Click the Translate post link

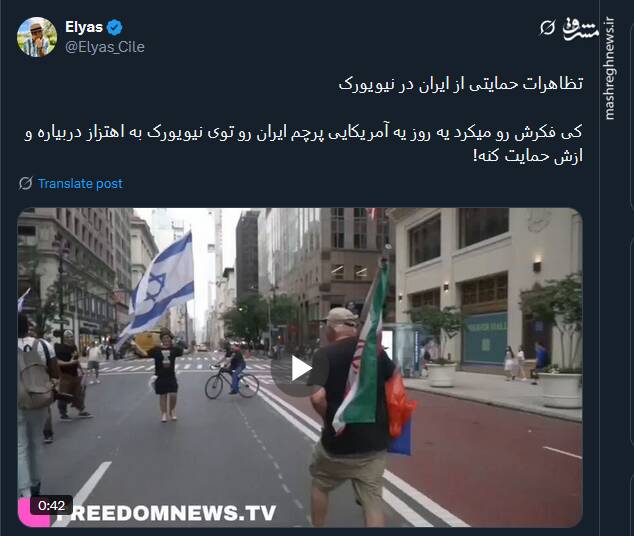[x=80, y=184]
